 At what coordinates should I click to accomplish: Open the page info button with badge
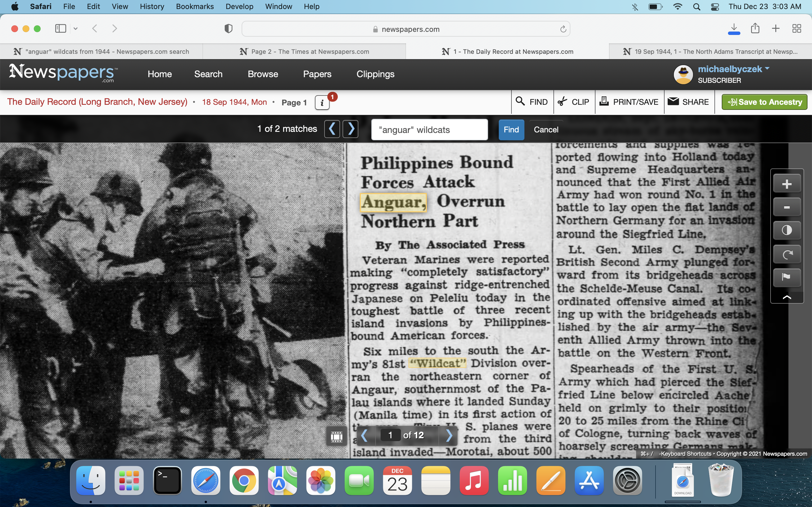tap(322, 103)
